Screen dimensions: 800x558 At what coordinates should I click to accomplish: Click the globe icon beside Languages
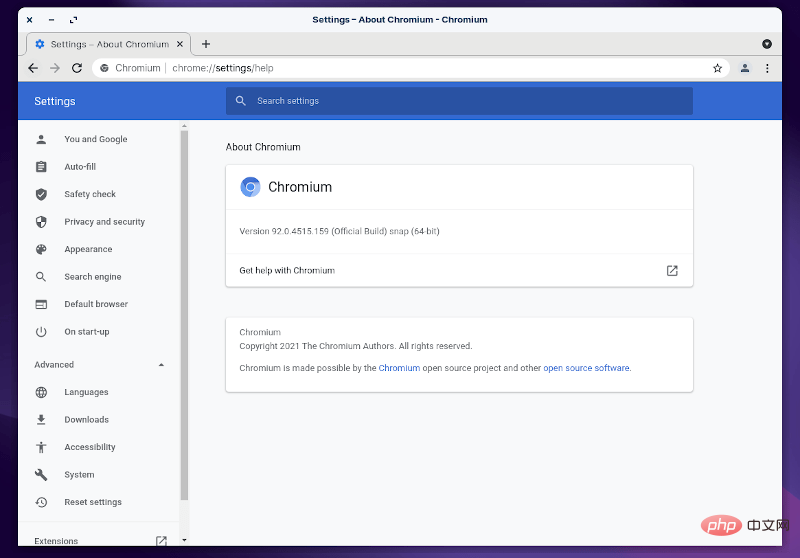point(41,392)
